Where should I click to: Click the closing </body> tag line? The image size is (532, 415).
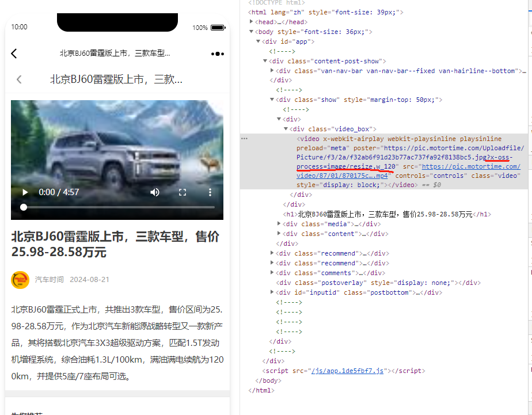[268, 380]
